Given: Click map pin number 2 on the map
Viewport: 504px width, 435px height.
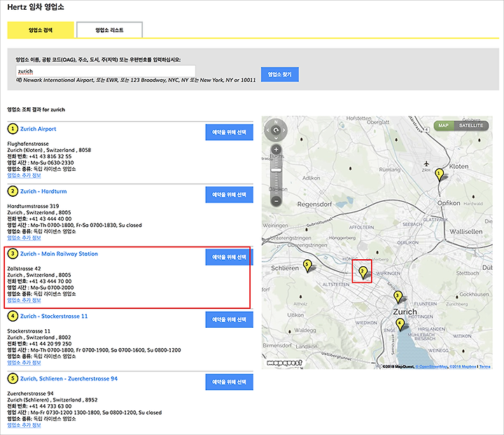Looking at the screenshot, I should [363, 272].
